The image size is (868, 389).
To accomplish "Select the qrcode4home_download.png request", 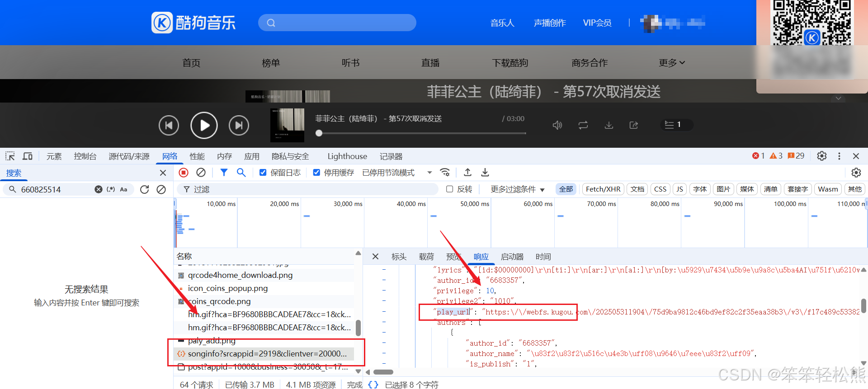I will pyautogui.click(x=264, y=275).
